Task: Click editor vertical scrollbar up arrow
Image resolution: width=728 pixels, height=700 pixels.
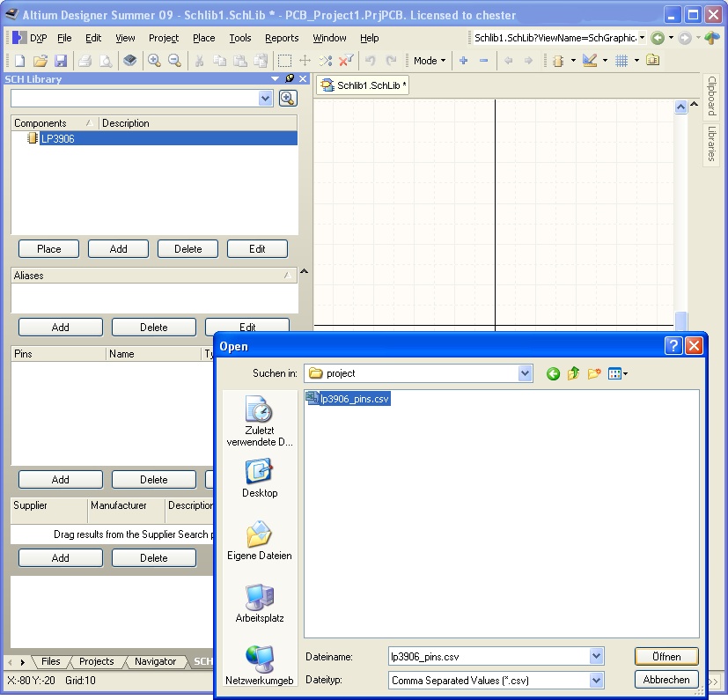Action: [x=680, y=107]
